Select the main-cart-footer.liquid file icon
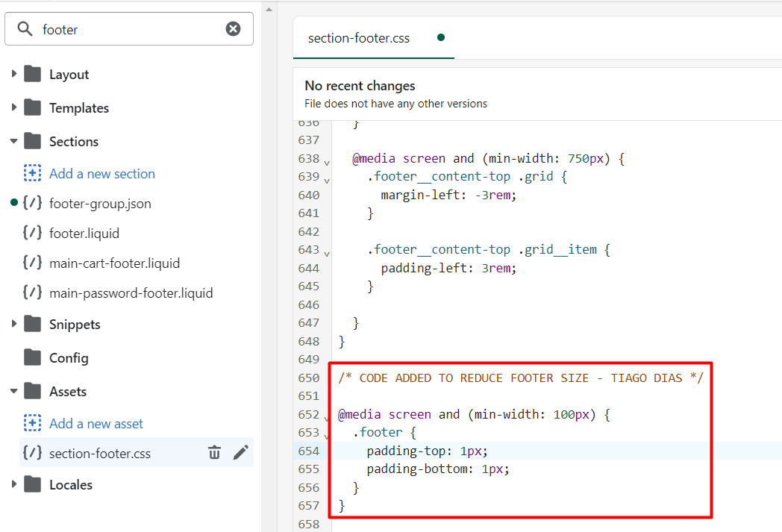Screen dimensions: 782x532 [x=31, y=263]
